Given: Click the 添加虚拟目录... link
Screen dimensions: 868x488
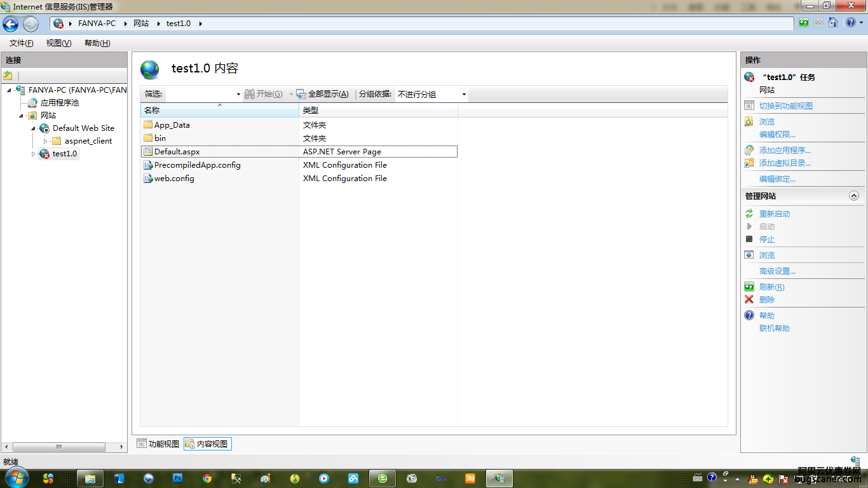Looking at the screenshot, I should (785, 163).
